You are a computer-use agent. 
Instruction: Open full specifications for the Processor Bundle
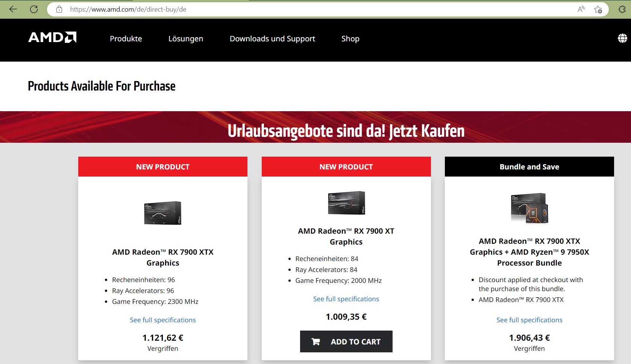pyautogui.click(x=529, y=320)
